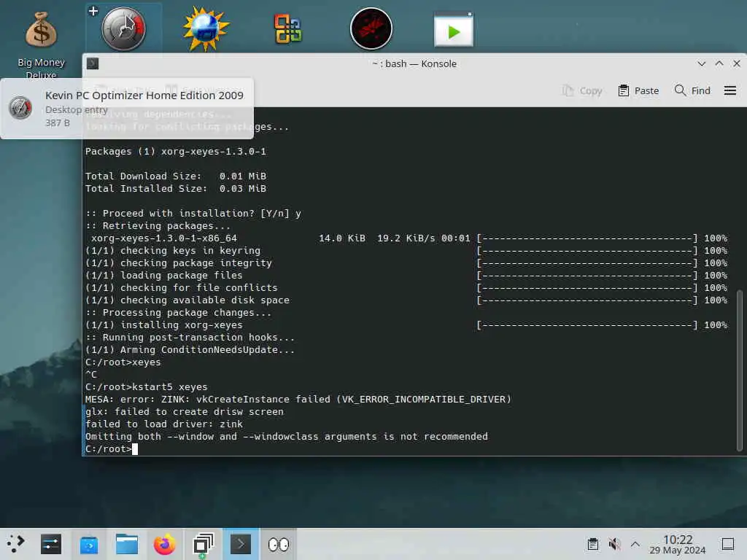Switch to the Konsole taskbar entry
This screenshot has height=560, width=747.
point(241,544)
